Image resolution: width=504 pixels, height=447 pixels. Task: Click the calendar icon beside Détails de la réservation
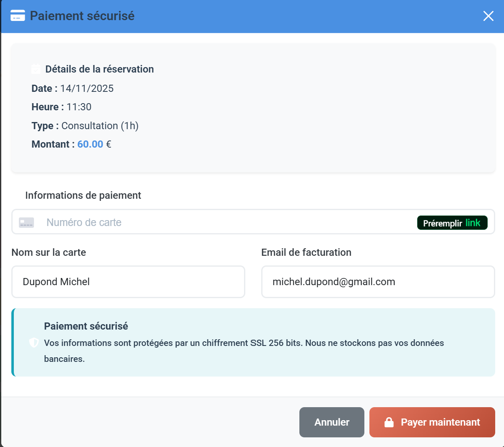click(36, 68)
